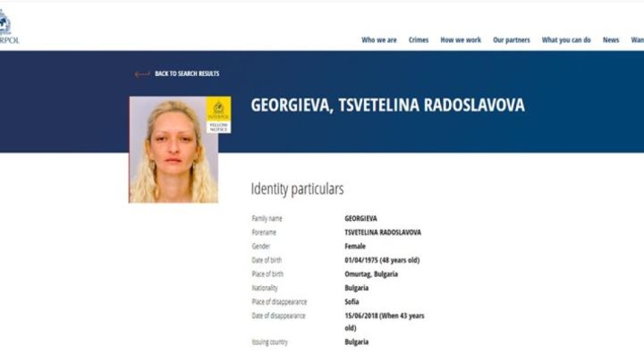Select How we work in navigation
Viewport: 644px width, 362px height.
point(461,40)
